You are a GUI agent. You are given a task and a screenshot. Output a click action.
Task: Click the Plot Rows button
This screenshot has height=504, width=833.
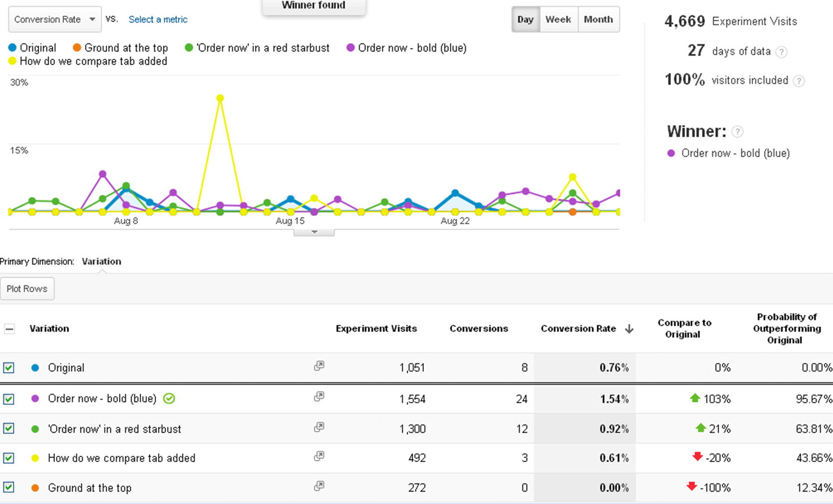27,289
